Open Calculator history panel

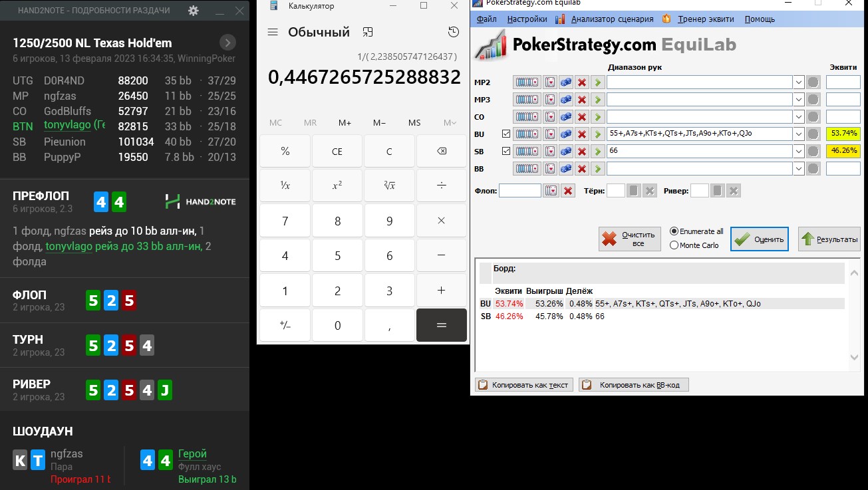pos(453,32)
